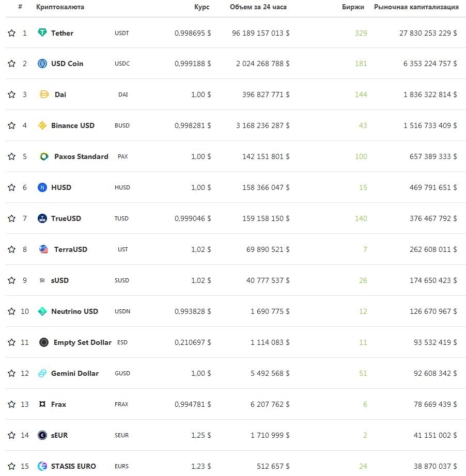The image size is (466, 476).
Task: Sort by Биржи column header
Action: click(x=353, y=7)
